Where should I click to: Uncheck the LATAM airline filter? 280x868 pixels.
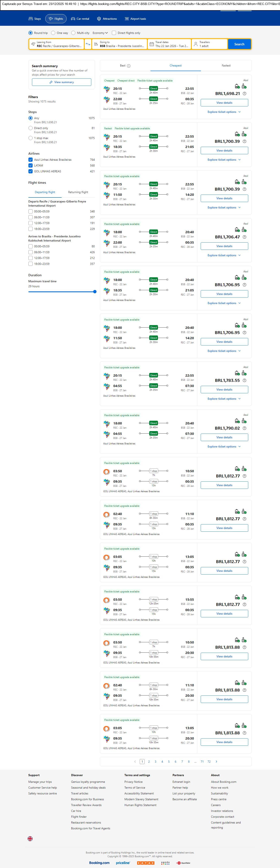31,165
